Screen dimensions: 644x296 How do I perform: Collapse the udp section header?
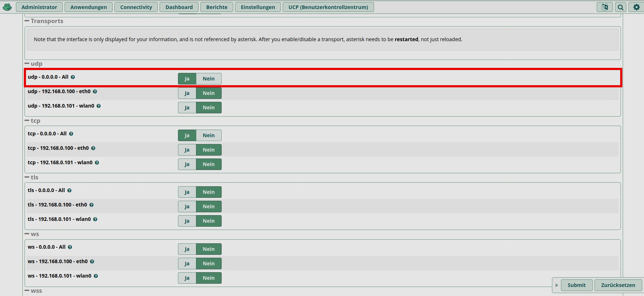click(27, 64)
